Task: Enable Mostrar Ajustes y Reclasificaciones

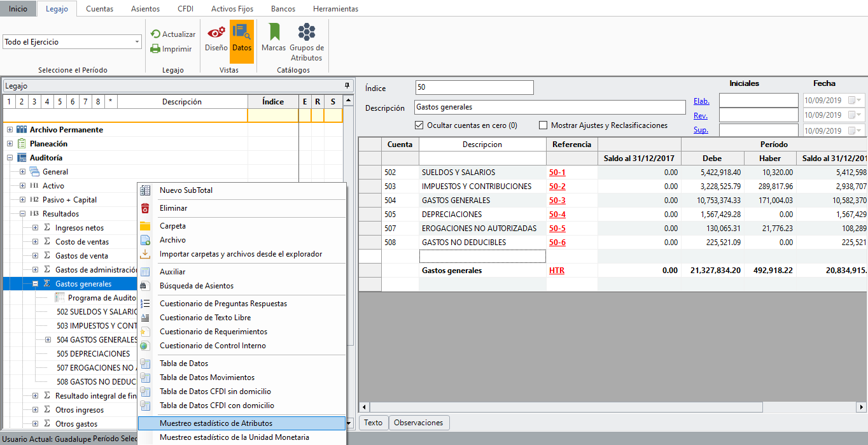Action: tap(543, 125)
